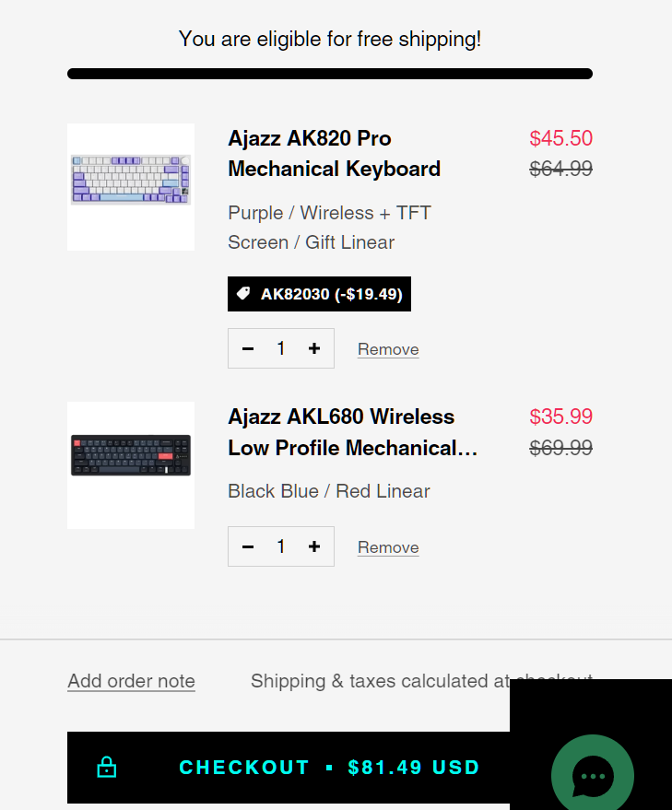Screen dimensions: 672x810
Task: Click the AK82030 discount code badge
Action: [x=319, y=294]
